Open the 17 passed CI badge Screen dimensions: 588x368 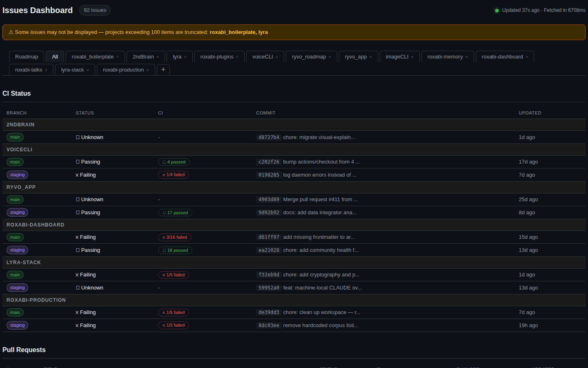[x=175, y=213]
